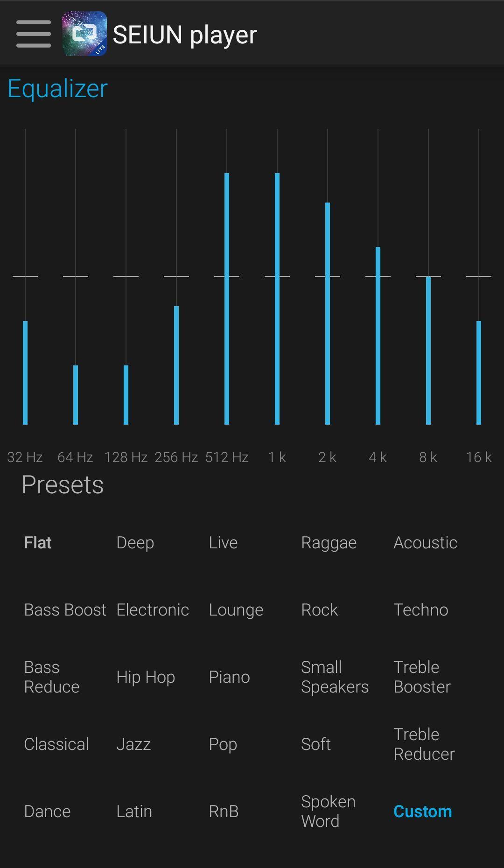Choose the Treble Booster preset
Screen dimensions: 504x868
tap(422, 677)
